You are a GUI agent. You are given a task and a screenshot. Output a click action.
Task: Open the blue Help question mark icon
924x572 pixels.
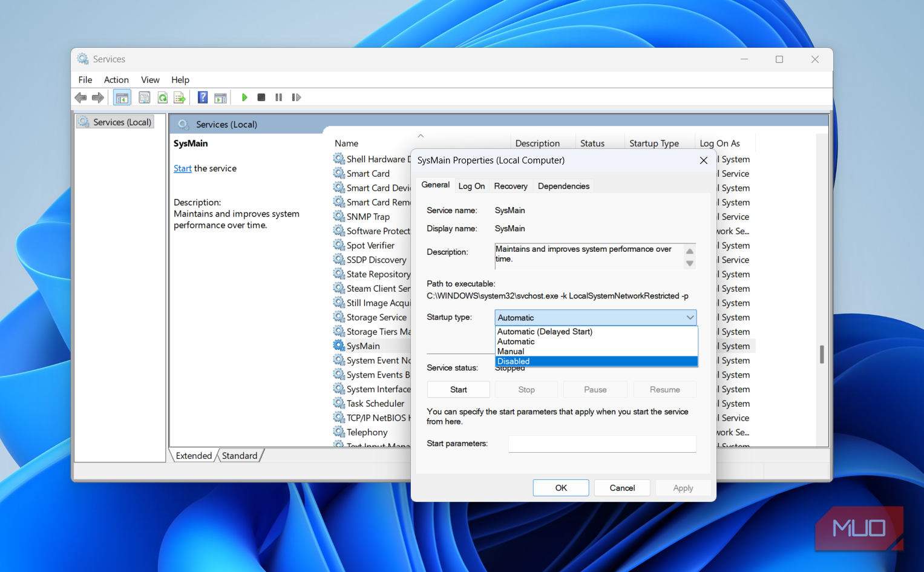coord(203,97)
